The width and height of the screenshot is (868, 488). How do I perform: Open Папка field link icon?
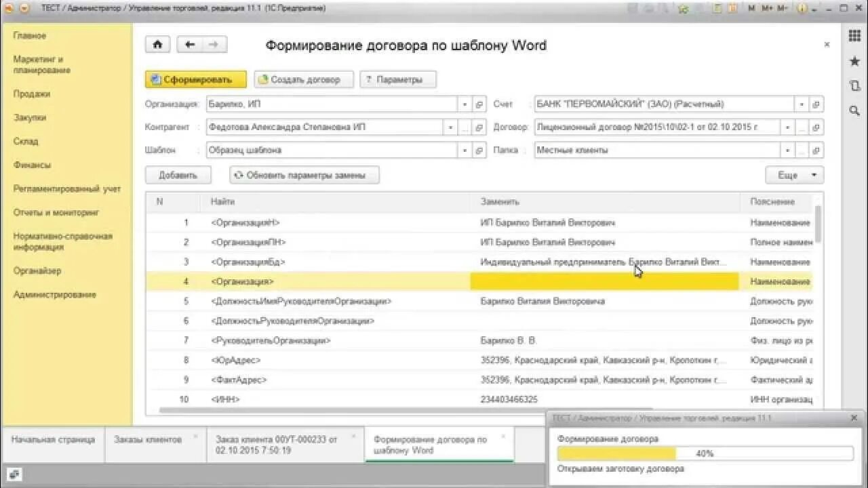pyautogui.click(x=816, y=150)
